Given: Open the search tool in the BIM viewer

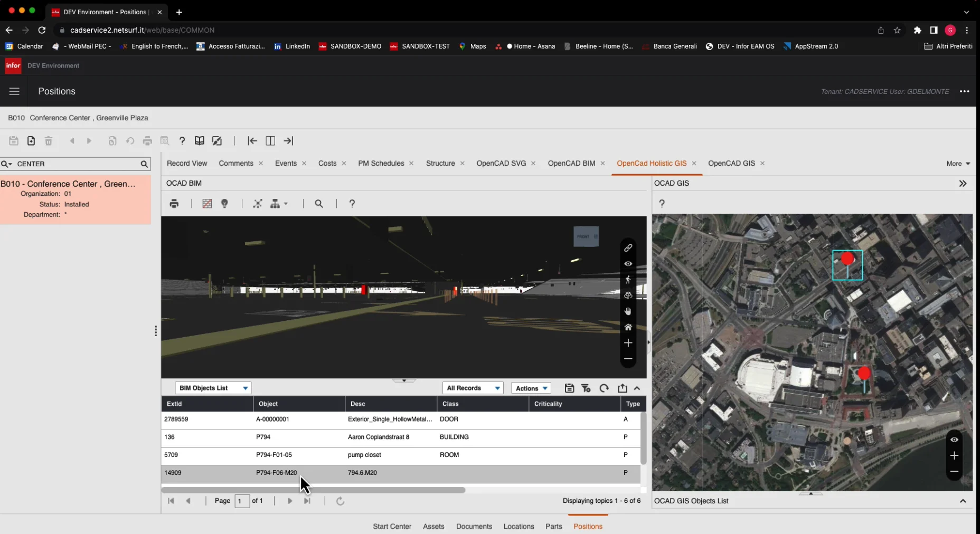Looking at the screenshot, I should pyautogui.click(x=319, y=204).
